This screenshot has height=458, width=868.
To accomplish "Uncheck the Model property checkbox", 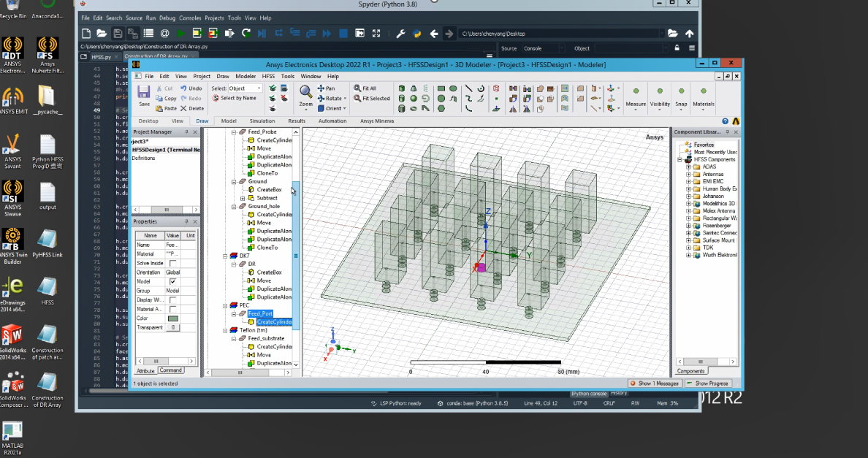I will (x=173, y=281).
